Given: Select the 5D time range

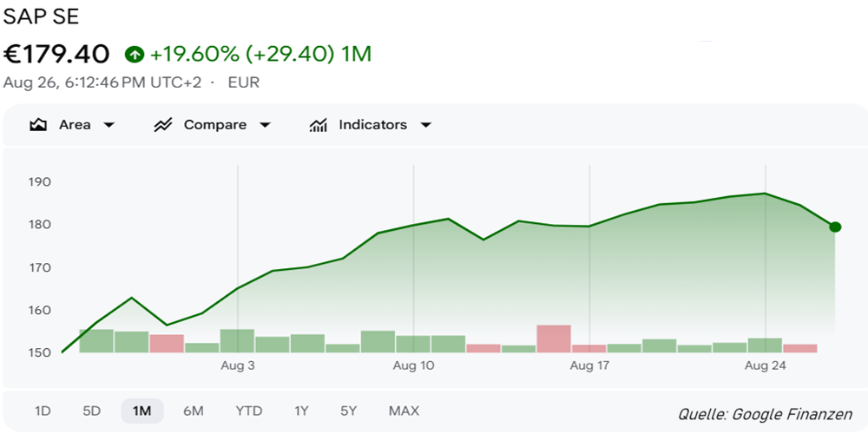Looking at the screenshot, I should tap(92, 411).
